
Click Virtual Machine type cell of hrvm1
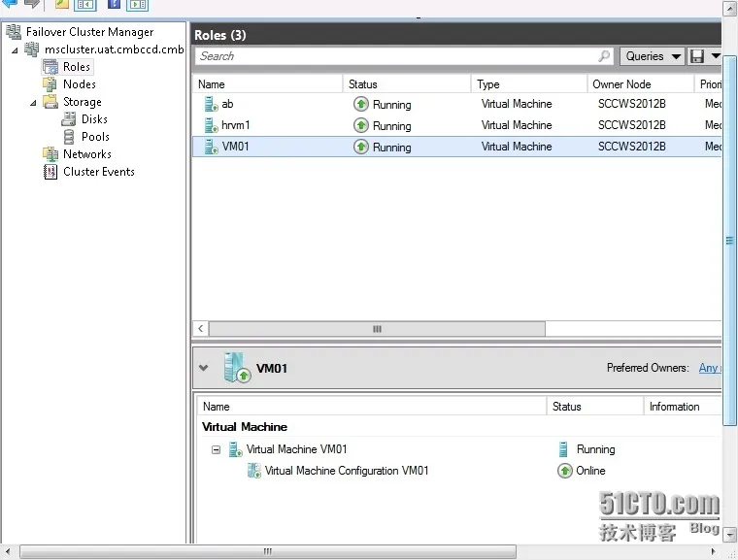(x=517, y=125)
